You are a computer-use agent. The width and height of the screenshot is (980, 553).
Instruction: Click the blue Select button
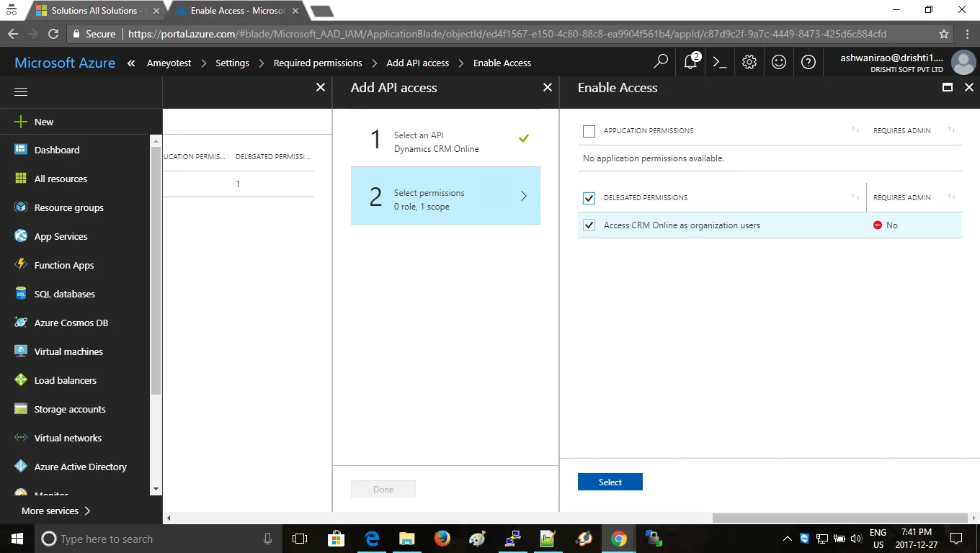[x=610, y=482]
